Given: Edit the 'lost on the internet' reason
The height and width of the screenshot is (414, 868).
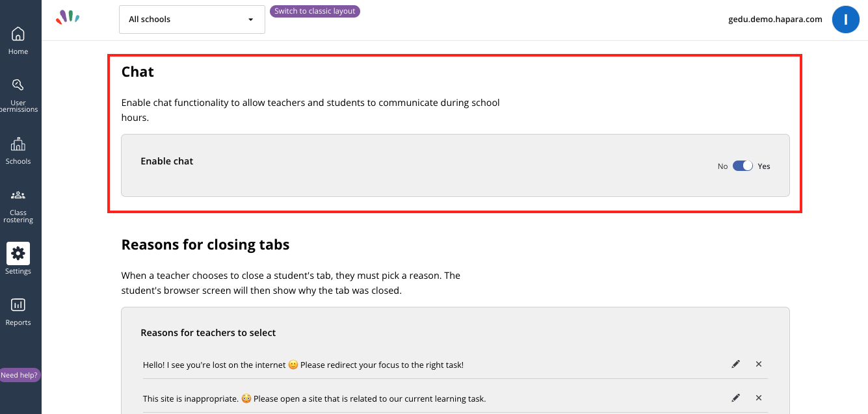Looking at the screenshot, I should click(735, 364).
